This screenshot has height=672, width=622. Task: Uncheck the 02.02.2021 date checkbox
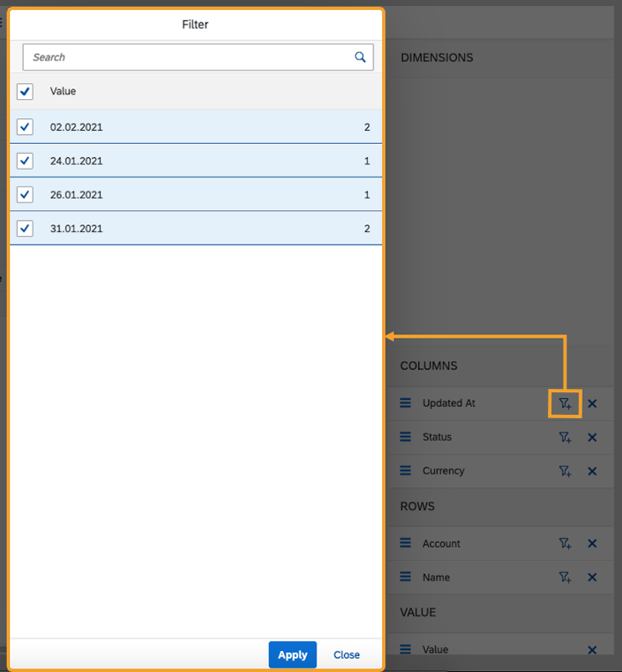point(25,127)
